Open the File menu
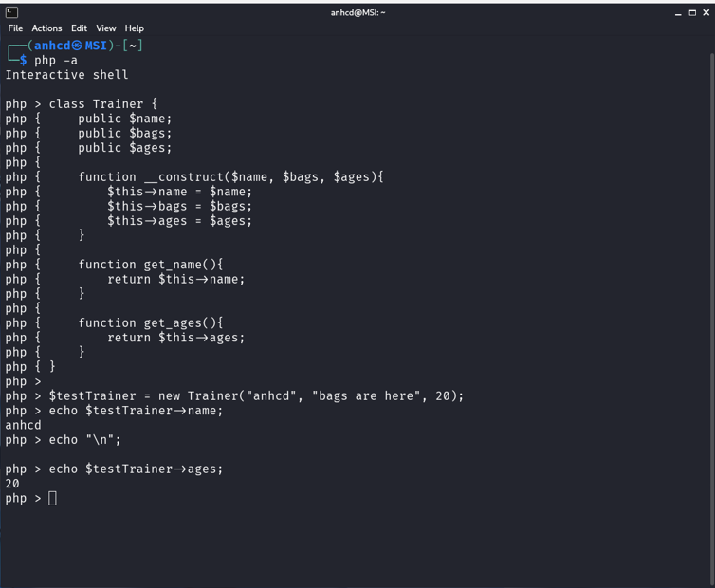Image resolution: width=715 pixels, height=588 pixels. tap(15, 28)
